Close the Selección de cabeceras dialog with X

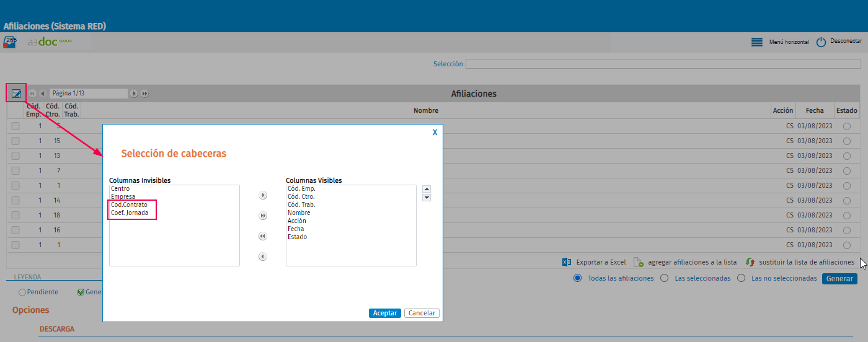[x=435, y=132]
